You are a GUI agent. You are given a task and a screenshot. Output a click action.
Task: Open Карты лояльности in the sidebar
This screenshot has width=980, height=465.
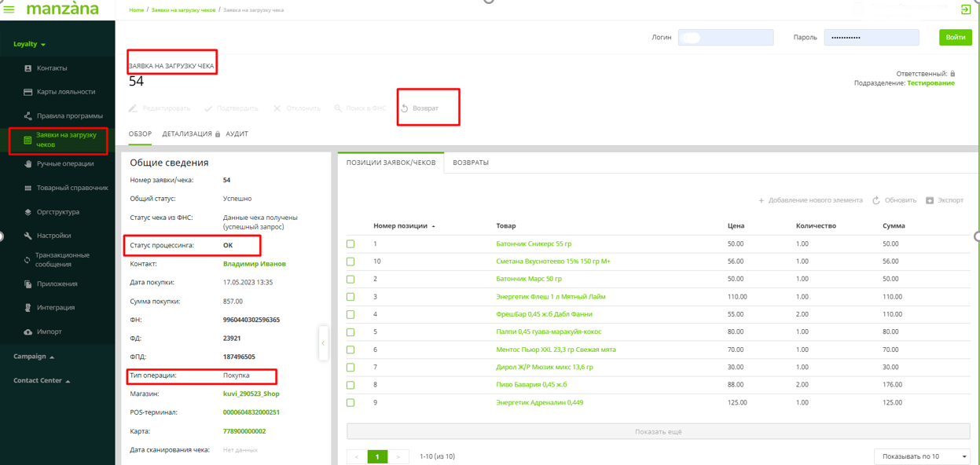65,92
